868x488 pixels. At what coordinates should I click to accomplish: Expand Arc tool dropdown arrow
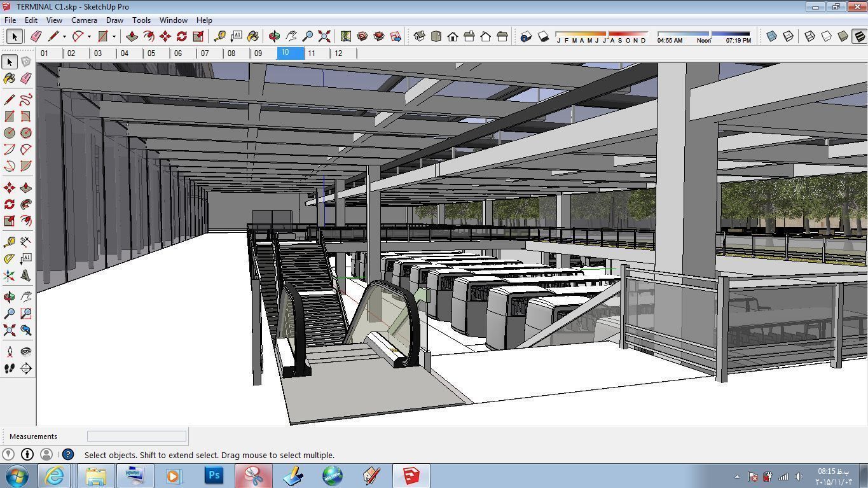pyautogui.click(x=89, y=37)
